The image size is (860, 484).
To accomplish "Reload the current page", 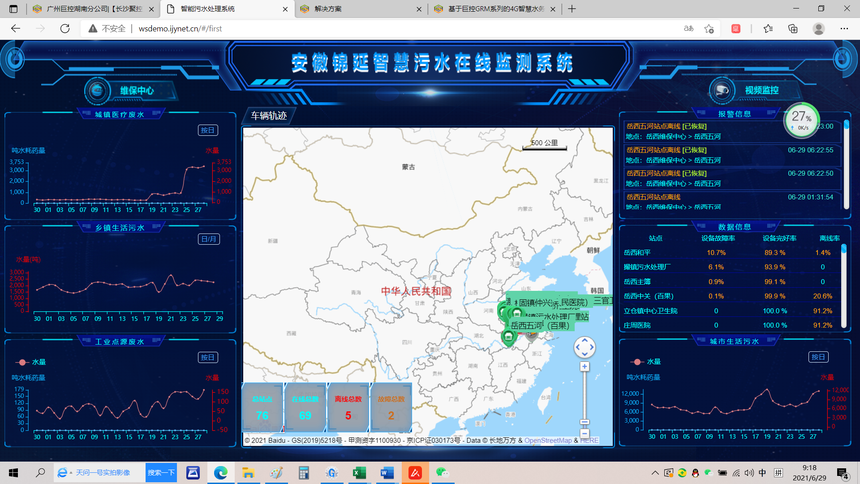I will click(65, 29).
